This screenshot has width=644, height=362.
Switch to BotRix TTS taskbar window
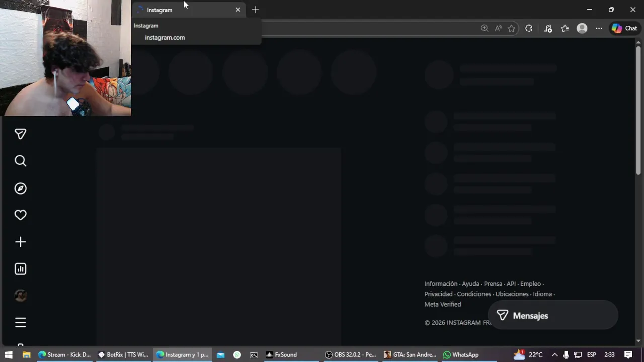coord(123,355)
